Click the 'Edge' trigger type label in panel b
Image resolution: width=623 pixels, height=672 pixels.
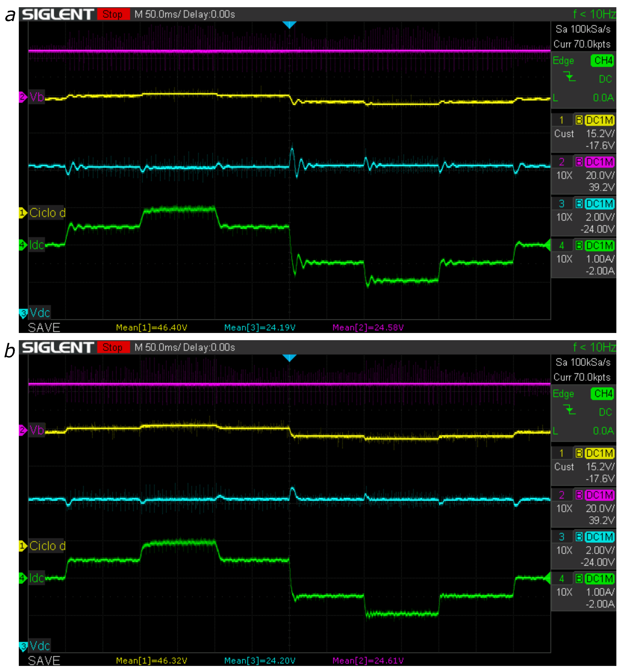563,394
